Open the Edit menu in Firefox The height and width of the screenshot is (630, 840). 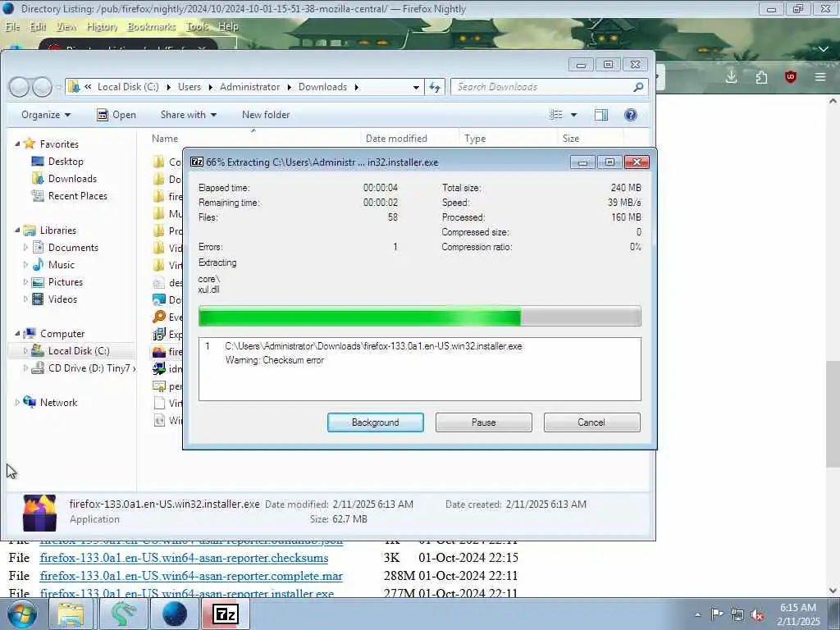(x=38, y=26)
